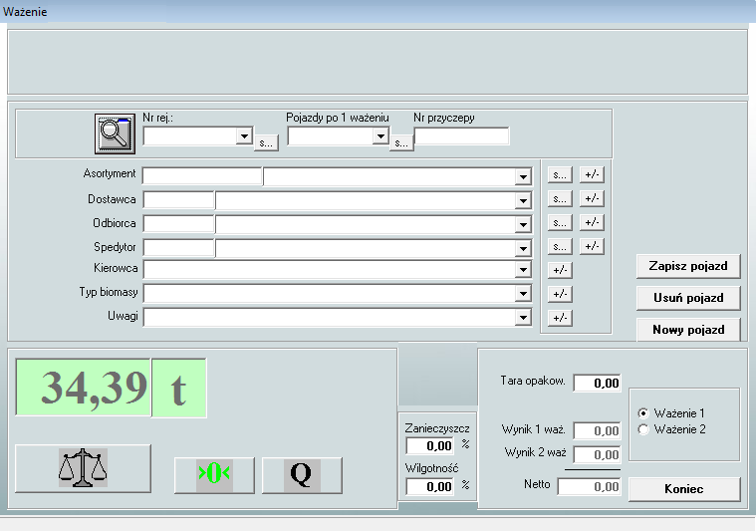Click the Q button
The image size is (756, 532).
(x=302, y=475)
